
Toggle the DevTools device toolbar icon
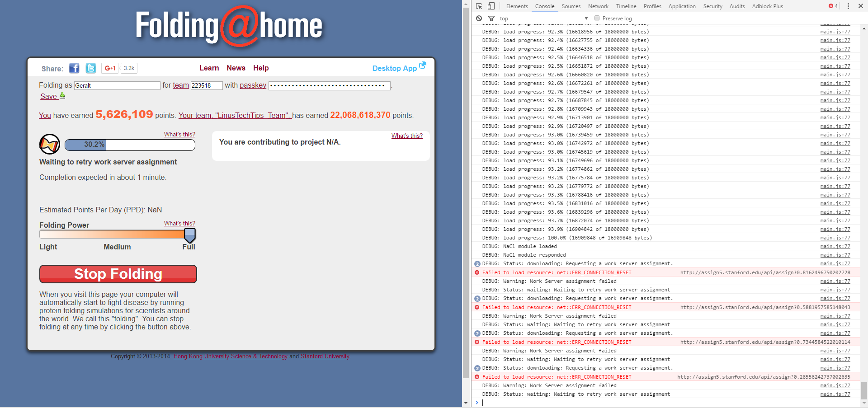[491, 6]
